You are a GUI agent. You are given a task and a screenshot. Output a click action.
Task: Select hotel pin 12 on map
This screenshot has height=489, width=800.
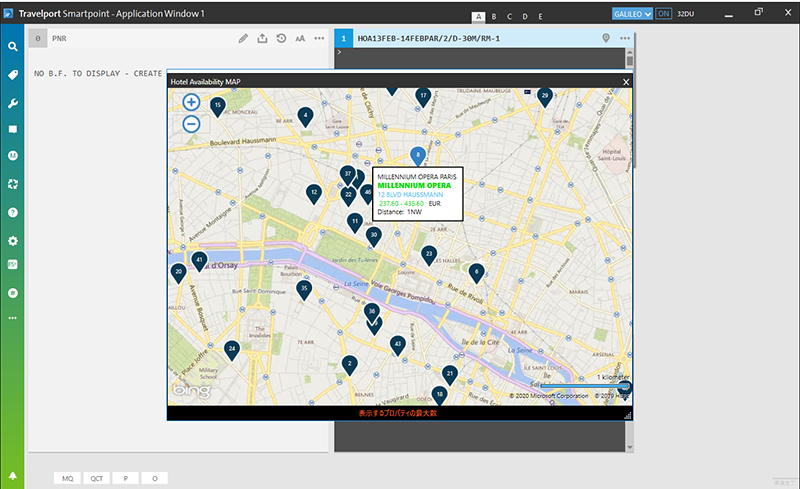coord(314,193)
